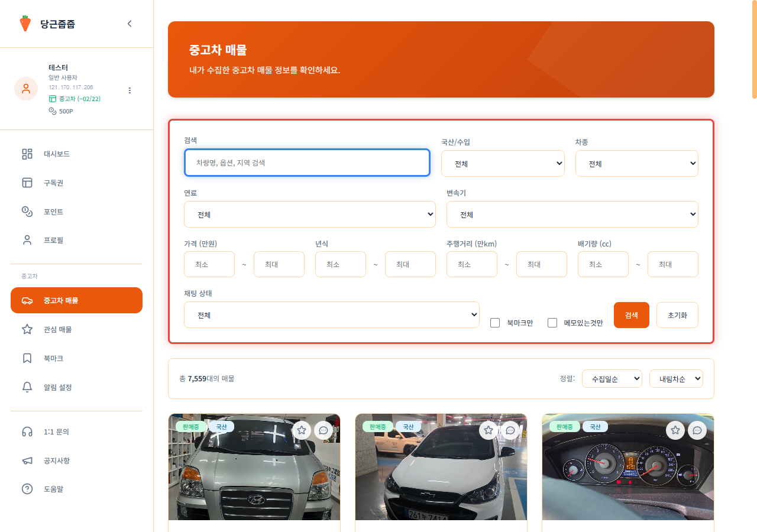
Task: Click the carrot logo icon
Action: tap(25, 24)
